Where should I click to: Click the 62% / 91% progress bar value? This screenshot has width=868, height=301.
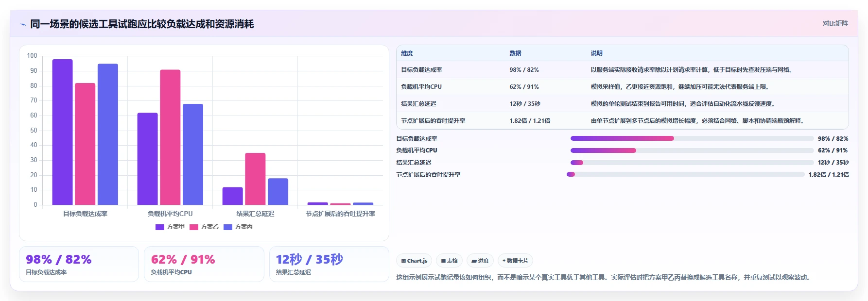pyautogui.click(x=833, y=150)
